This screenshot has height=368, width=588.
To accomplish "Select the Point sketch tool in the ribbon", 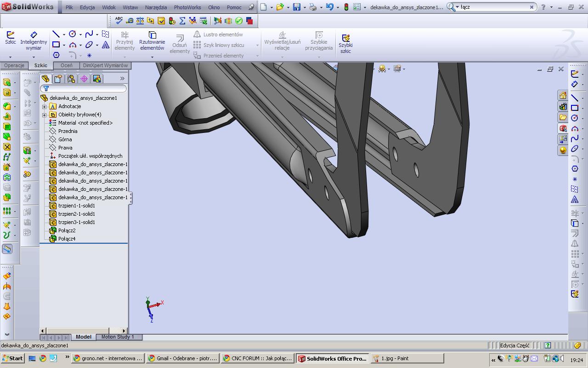I will click(x=89, y=55).
